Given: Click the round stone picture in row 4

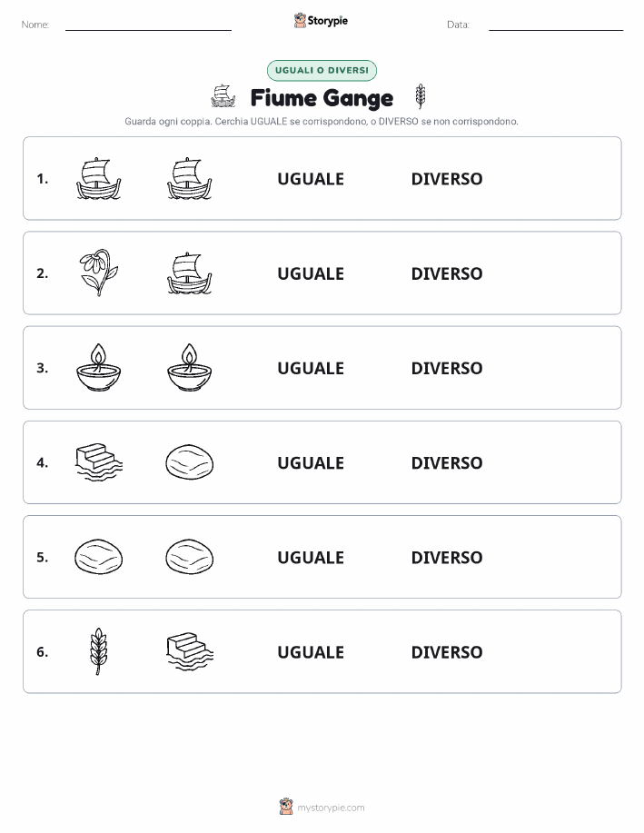Looking at the screenshot, I should click(x=190, y=462).
